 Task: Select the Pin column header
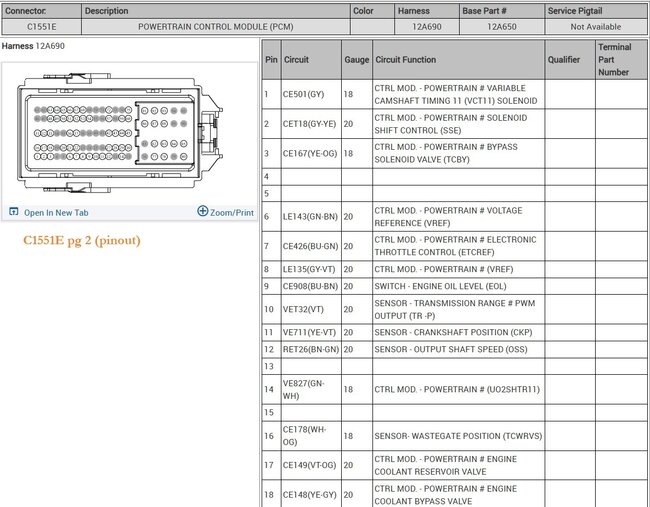(271, 60)
